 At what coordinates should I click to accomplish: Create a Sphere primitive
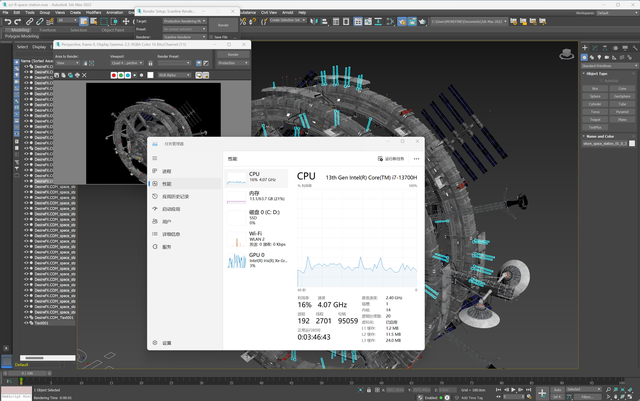coord(595,96)
